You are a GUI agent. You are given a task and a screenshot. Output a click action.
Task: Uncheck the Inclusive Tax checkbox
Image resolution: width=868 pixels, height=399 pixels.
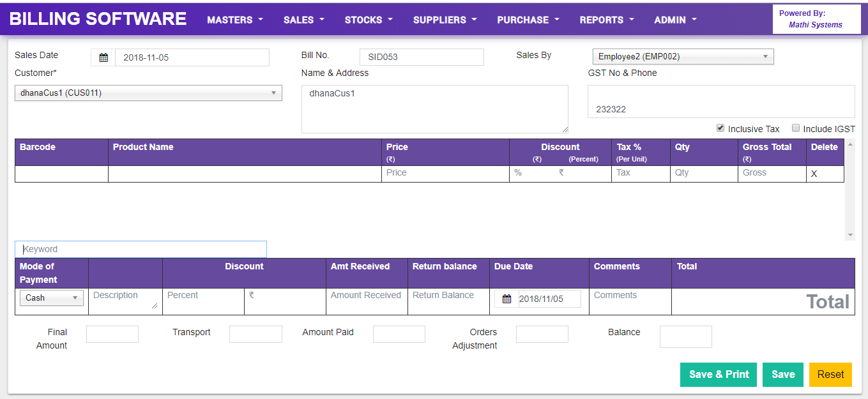coord(720,128)
